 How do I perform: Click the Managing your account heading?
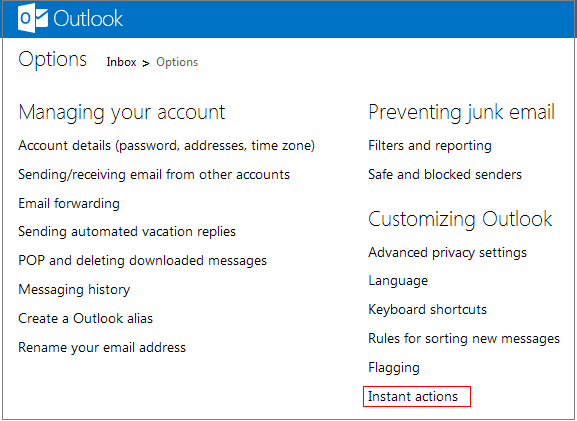tap(122, 113)
